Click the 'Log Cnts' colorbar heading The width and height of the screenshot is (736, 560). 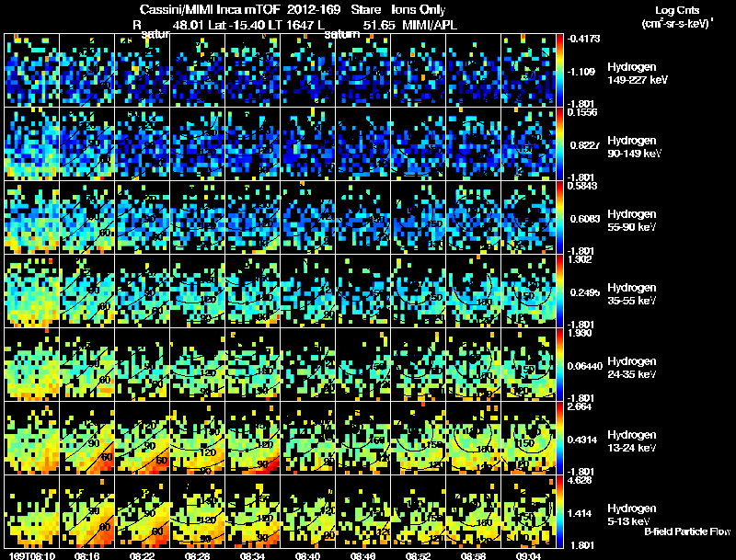[677, 10]
